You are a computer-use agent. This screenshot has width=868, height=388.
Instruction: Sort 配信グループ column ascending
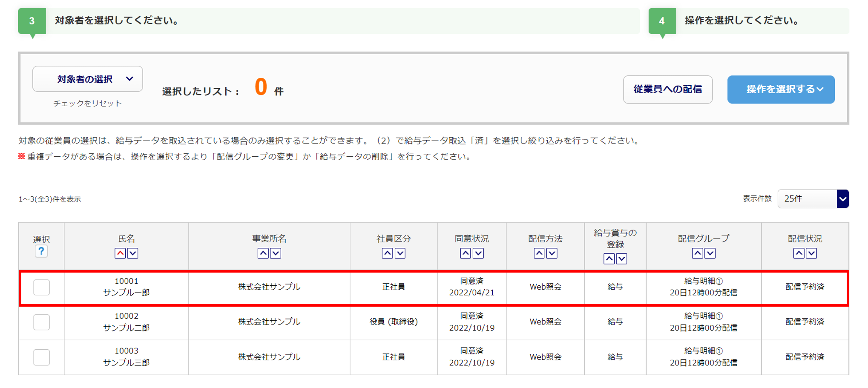pos(697,253)
